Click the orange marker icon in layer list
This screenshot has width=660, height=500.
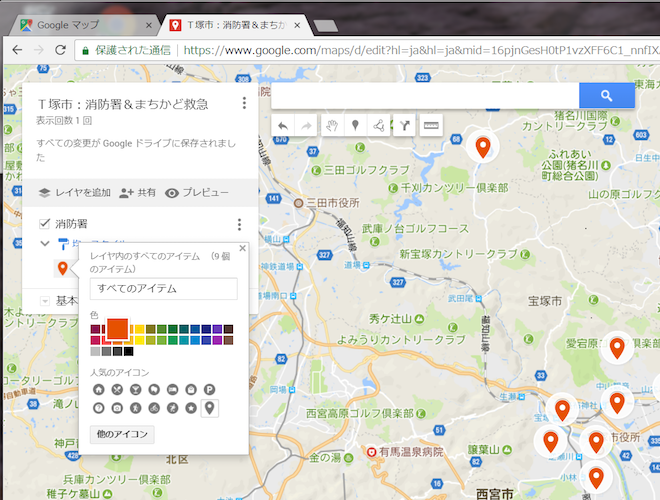click(62, 268)
